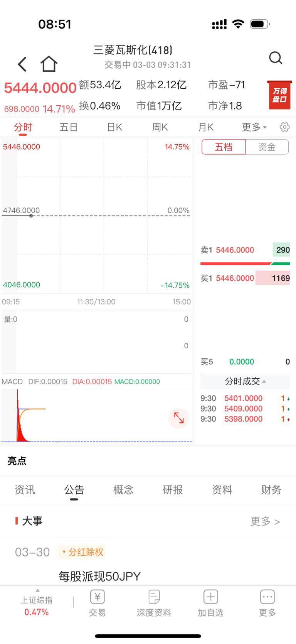Image resolution: width=296 pixels, height=644 pixels.
Task: Expand chart with fullscreen arrows icon
Action: tap(179, 418)
